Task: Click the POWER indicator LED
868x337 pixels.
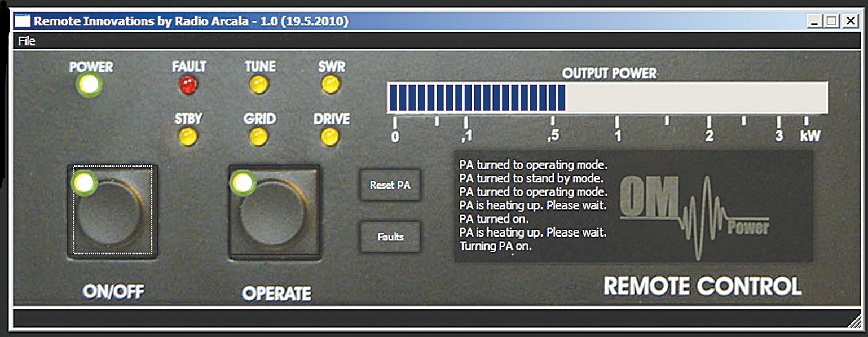Action: [x=90, y=85]
